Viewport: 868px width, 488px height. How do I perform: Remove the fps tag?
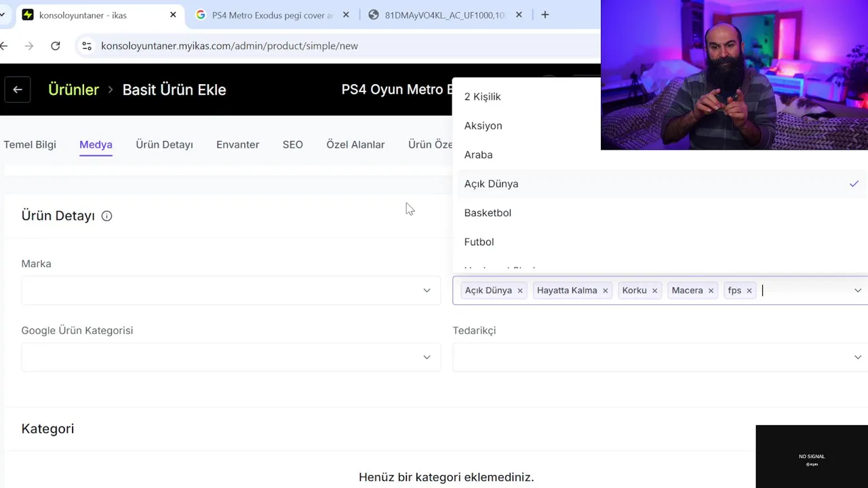(749, 290)
